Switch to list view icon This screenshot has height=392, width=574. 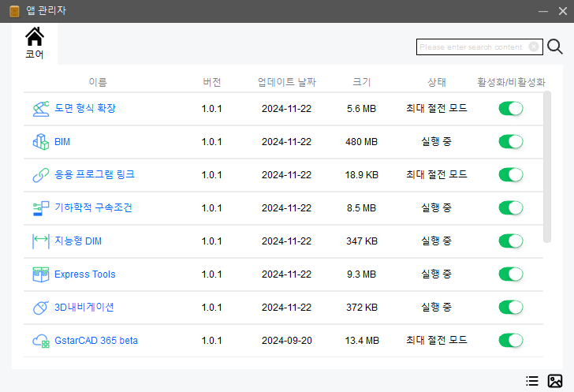click(x=532, y=381)
